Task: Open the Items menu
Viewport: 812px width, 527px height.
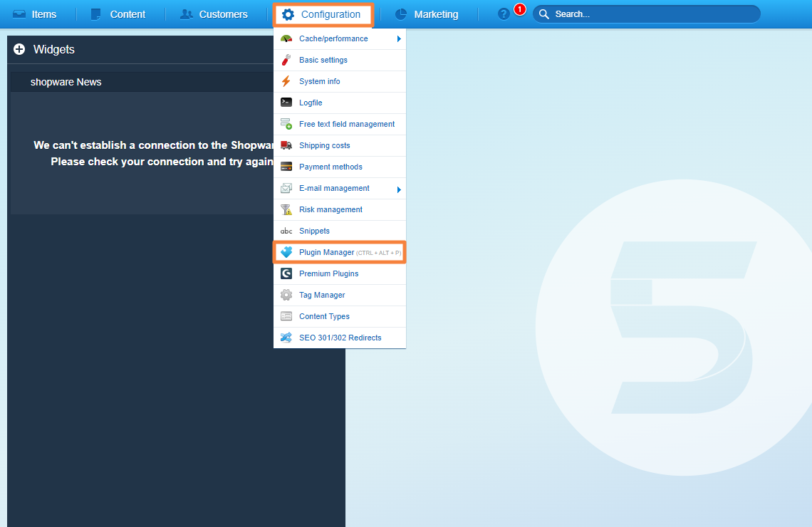Action: point(35,14)
